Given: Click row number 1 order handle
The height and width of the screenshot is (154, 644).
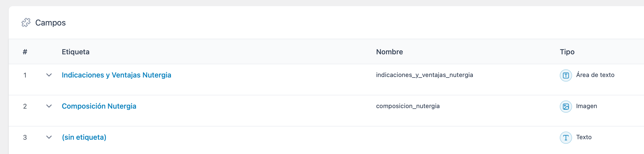Looking at the screenshot, I should pos(25,75).
